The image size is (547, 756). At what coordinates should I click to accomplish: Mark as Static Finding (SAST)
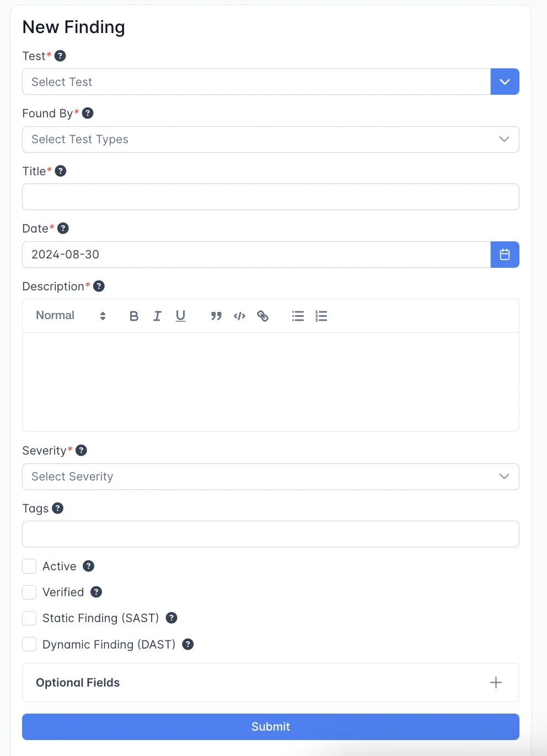[29, 618]
